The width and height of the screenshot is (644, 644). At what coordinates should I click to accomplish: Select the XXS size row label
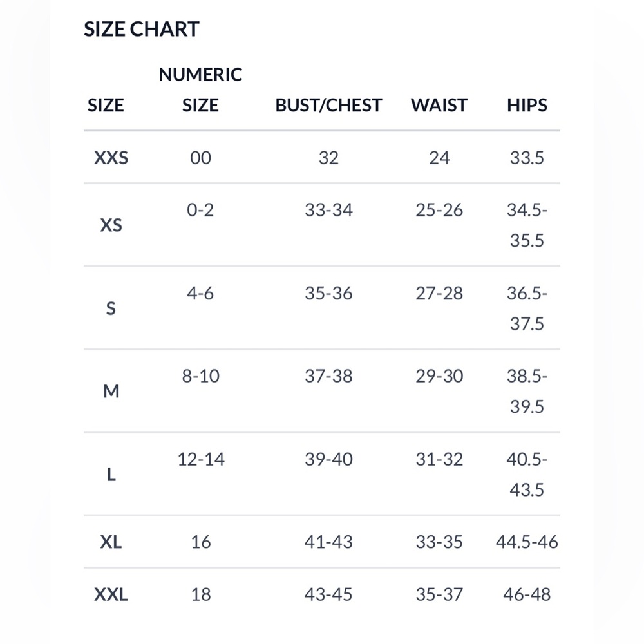pyautogui.click(x=111, y=158)
